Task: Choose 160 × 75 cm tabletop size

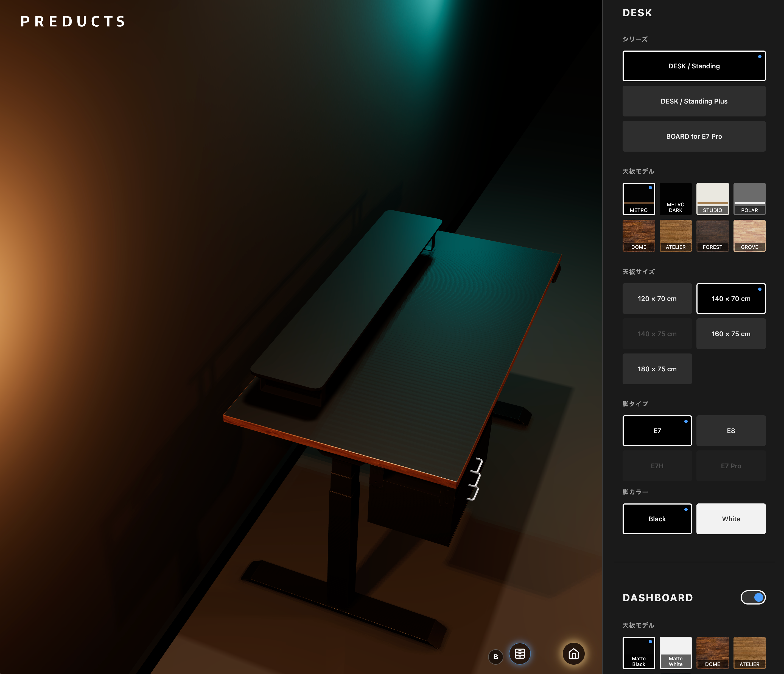Action: point(731,334)
